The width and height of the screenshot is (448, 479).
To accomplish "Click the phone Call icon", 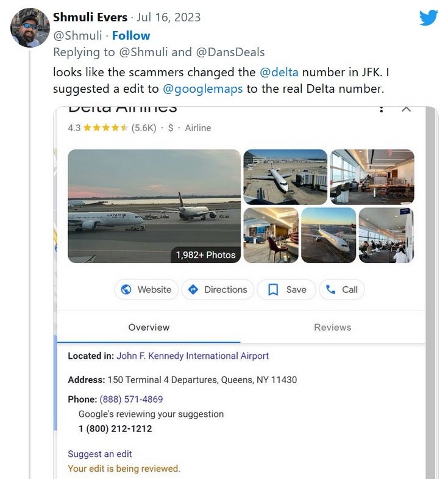I will click(x=330, y=289).
